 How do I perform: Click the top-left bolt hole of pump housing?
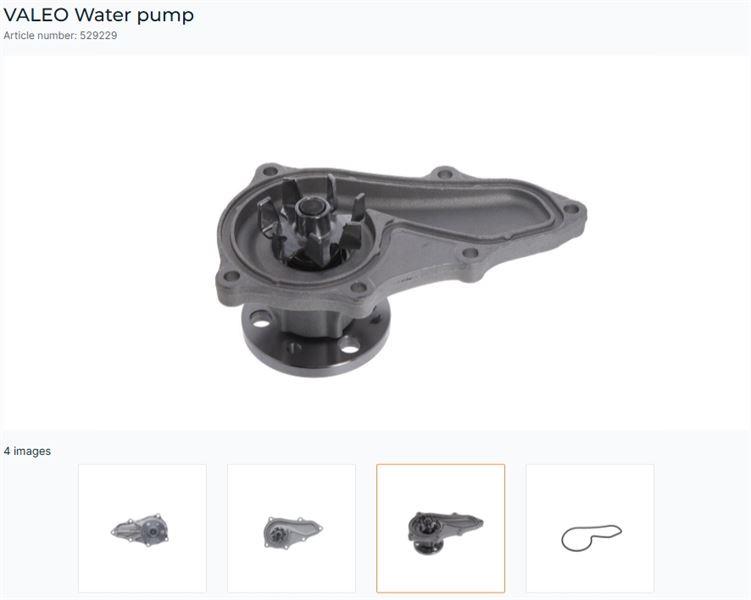270,170
